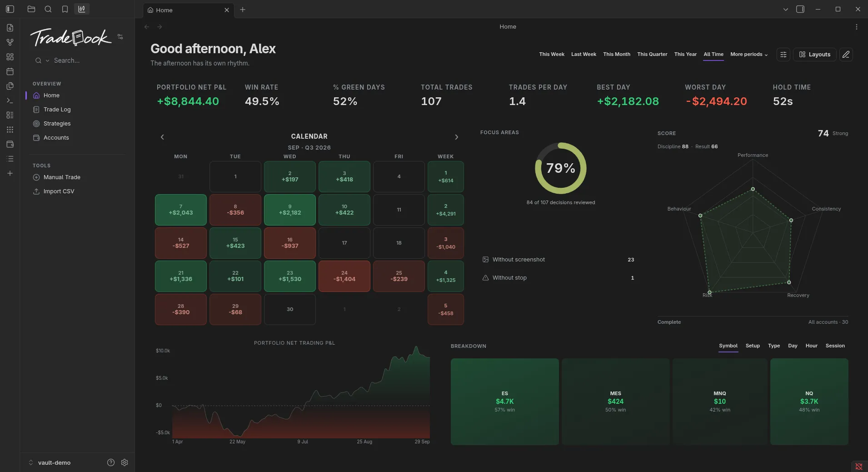Select the ES breakdown tile
Screen dimensions: 868x472
[505, 402]
